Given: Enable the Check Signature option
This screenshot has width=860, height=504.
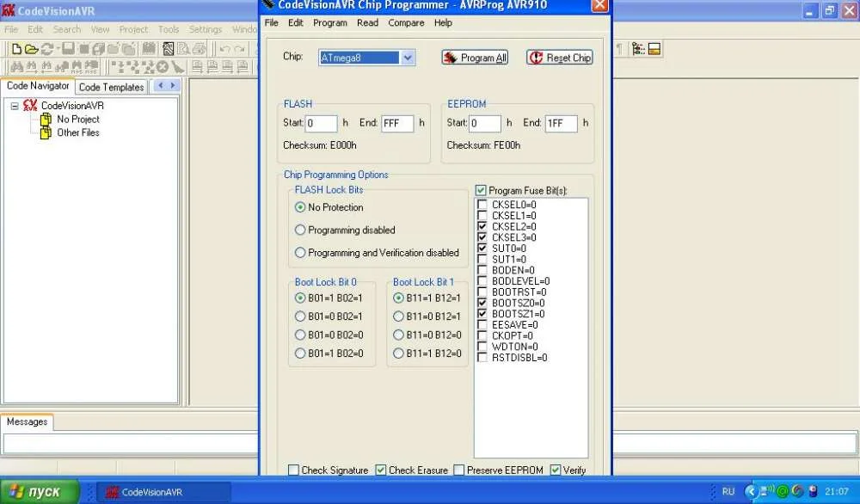Looking at the screenshot, I should click(294, 470).
